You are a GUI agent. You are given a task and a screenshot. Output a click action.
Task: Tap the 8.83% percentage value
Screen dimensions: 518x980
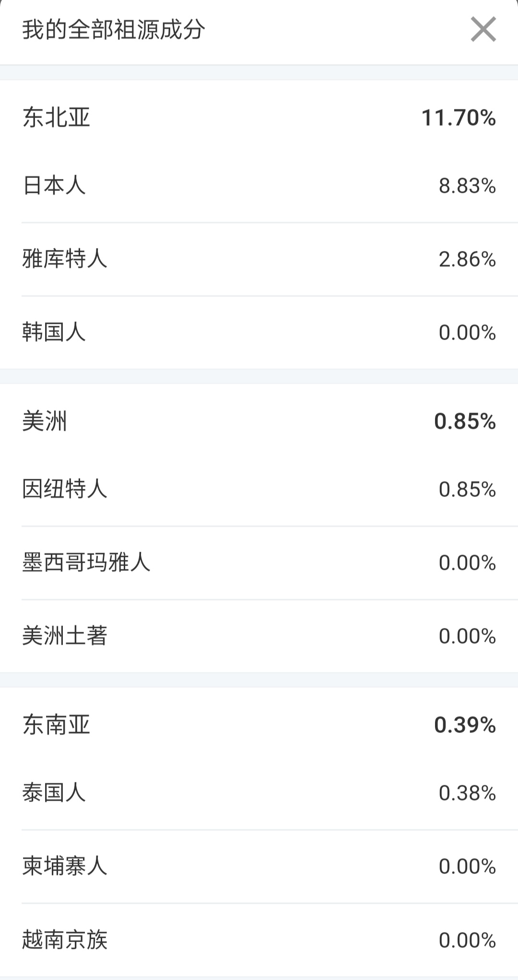467,186
